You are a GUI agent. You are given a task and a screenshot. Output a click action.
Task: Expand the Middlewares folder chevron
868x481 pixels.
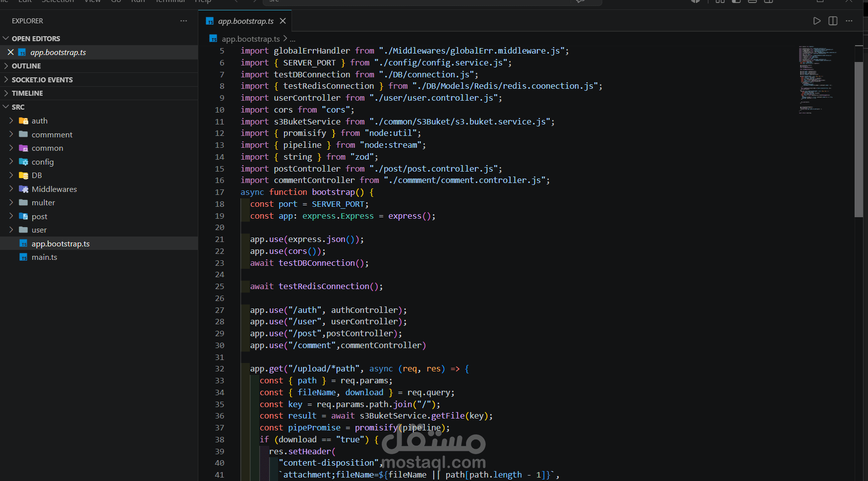tap(11, 189)
